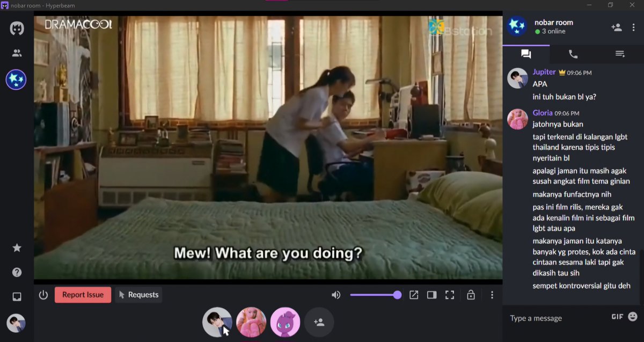This screenshot has width=644, height=342.
Task: Open the friends list icon in sidebar
Action: tap(17, 53)
